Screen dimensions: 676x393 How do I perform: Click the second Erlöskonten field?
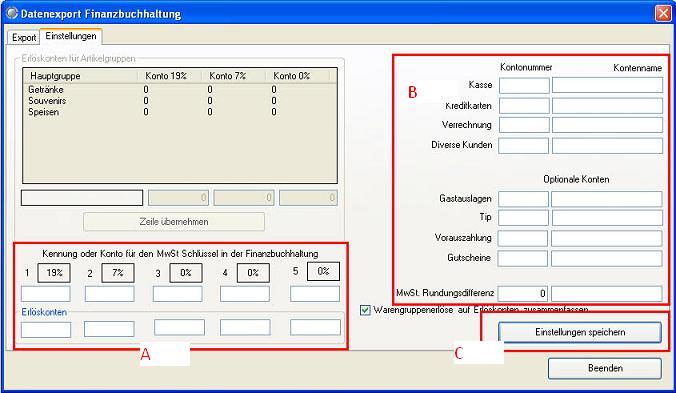point(109,329)
